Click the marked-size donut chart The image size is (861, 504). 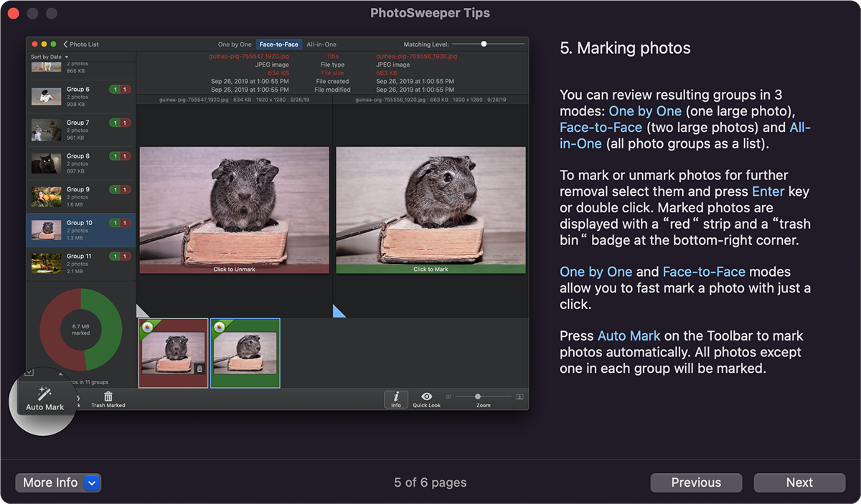pyautogui.click(x=80, y=330)
